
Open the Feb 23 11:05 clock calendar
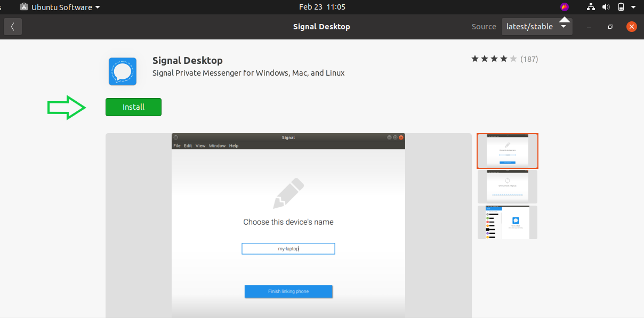(322, 7)
